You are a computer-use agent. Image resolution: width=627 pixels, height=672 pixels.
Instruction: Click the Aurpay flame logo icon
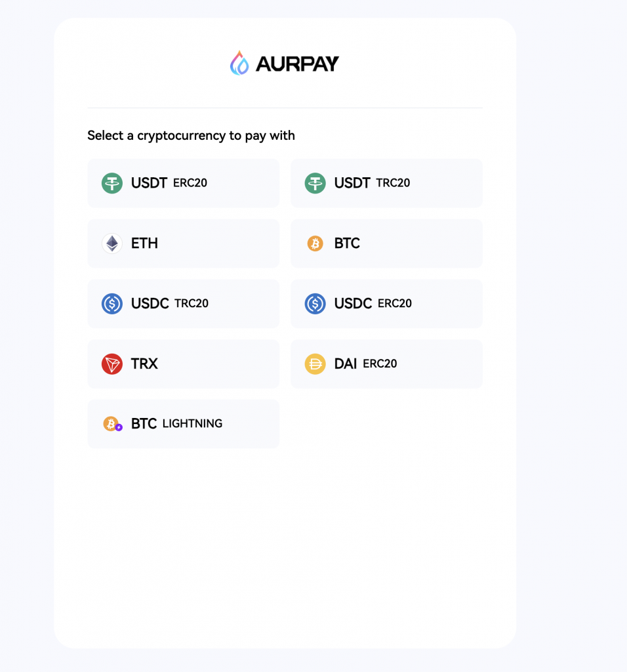point(239,63)
